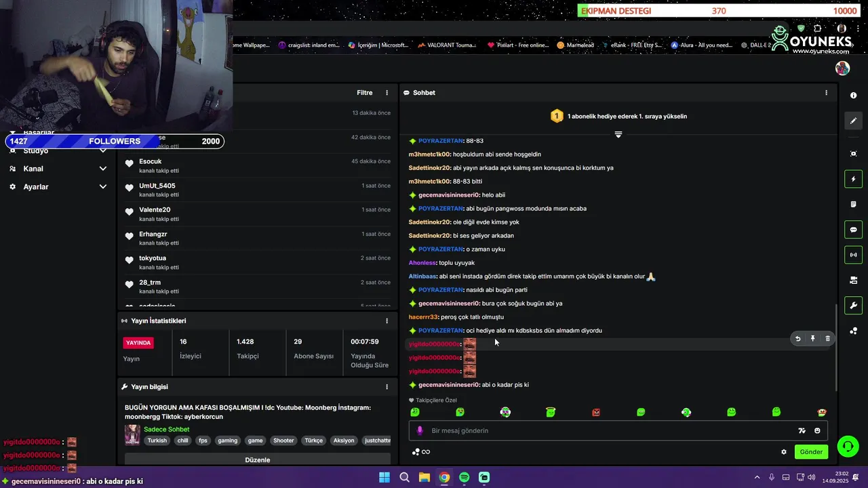Screen dimensions: 868x488
Task: Click the Aksiyon tag chip
Action: tap(344, 441)
